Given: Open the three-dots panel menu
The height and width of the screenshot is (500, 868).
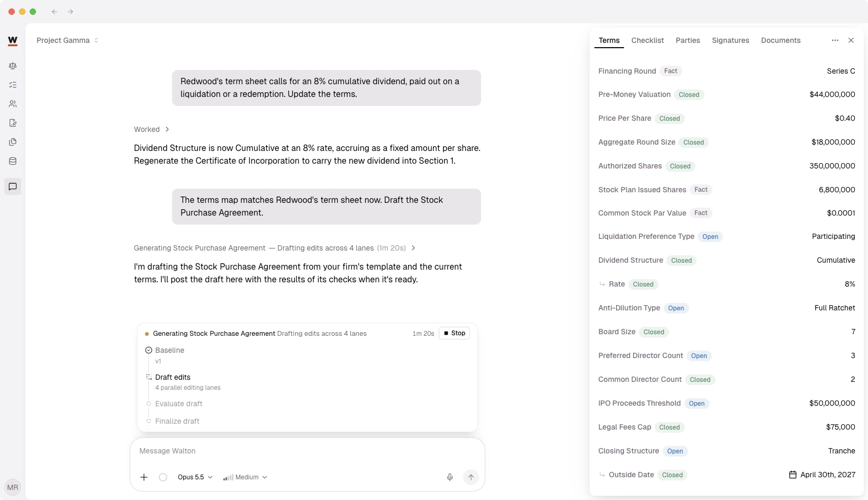Looking at the screenshot, I should [835, 40].
